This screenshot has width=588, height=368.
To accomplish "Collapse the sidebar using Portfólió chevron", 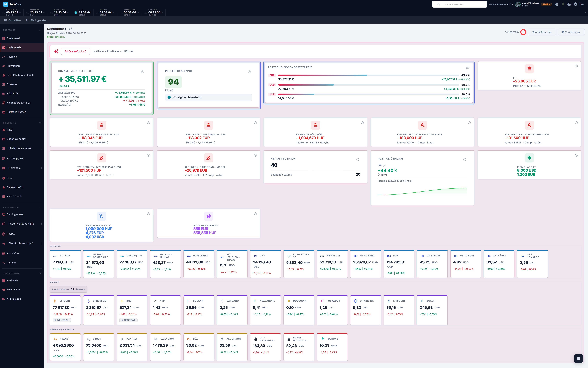I will pyautogui.click(x=40, y=30).
